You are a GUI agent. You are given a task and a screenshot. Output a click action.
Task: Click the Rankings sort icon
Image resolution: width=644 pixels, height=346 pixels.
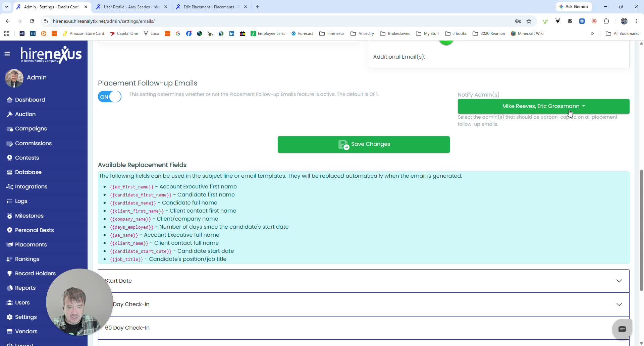click(9, 259)
